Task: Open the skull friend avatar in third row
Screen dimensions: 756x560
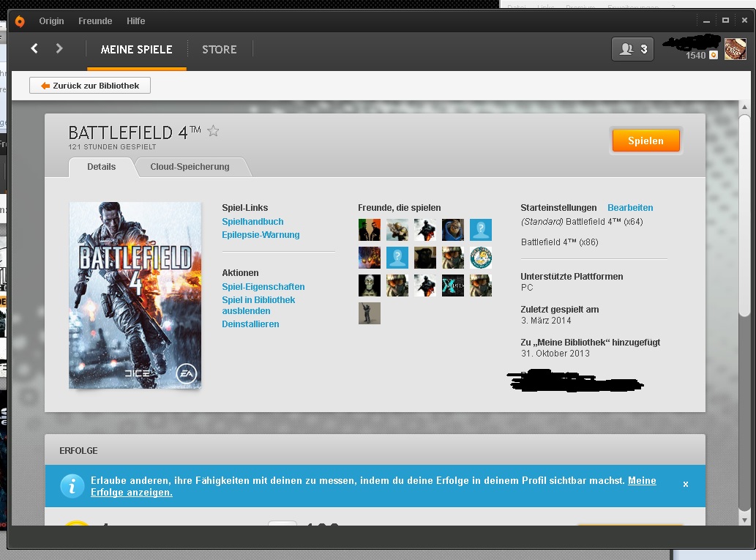Action: click(x=370, y=285)
